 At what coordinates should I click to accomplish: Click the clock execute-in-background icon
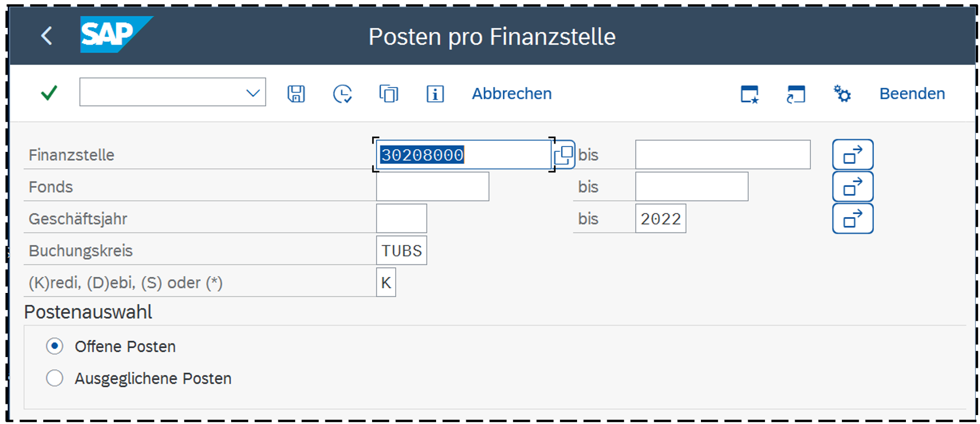click(342, 94)
